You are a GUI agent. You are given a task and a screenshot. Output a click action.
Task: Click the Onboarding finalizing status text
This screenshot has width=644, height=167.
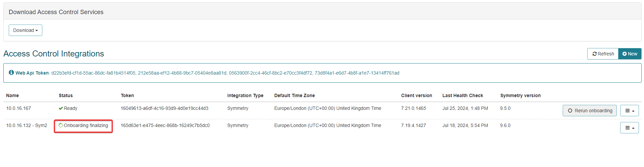(86, 125)
